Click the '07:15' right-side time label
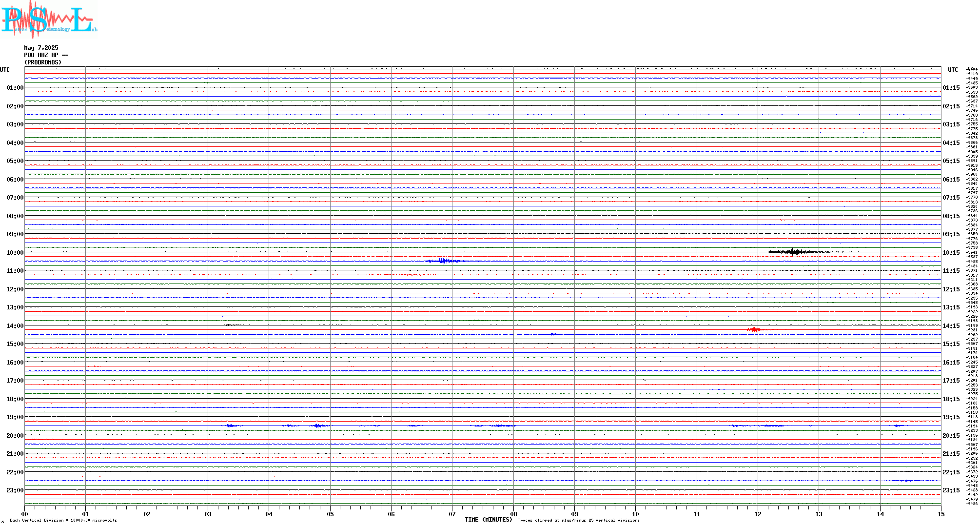Image resolution: width=980 pixels, height=527 pixels. pos(951,198)
